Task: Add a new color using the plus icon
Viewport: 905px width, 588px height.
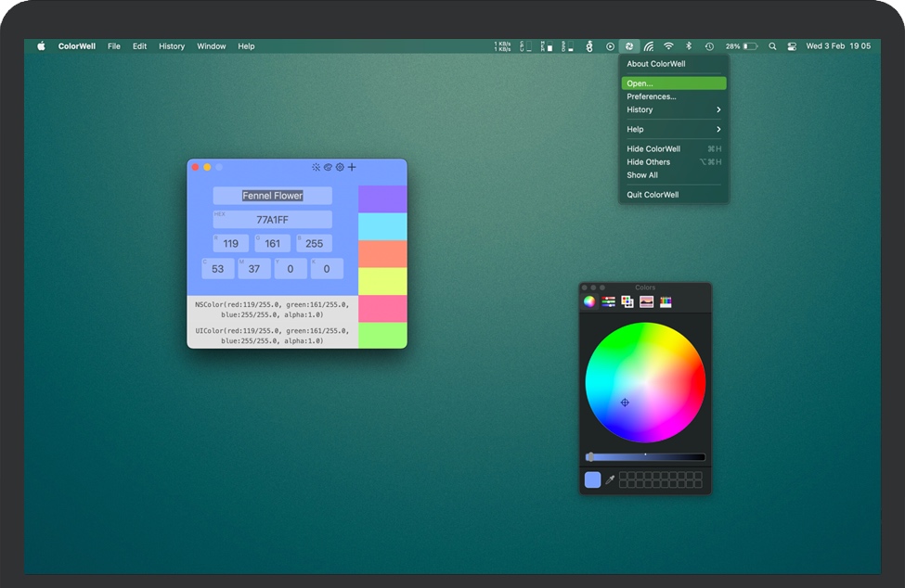Action: tap(351, 167)
